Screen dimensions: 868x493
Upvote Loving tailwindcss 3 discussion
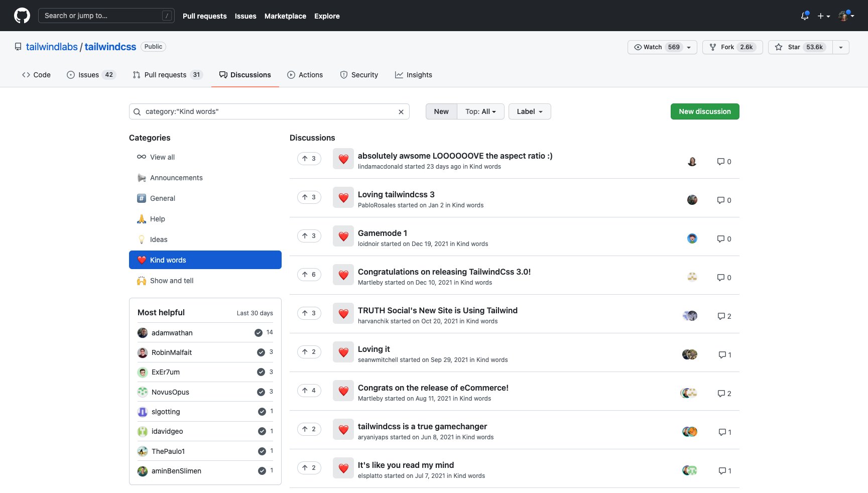pos(309,197)
